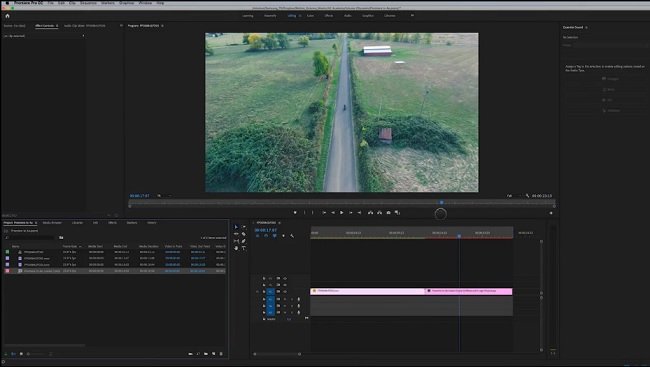The height and width of the screenshot is (367, 650).
Task: Switch to the Effect Controls tab
Action: point(45,26)
